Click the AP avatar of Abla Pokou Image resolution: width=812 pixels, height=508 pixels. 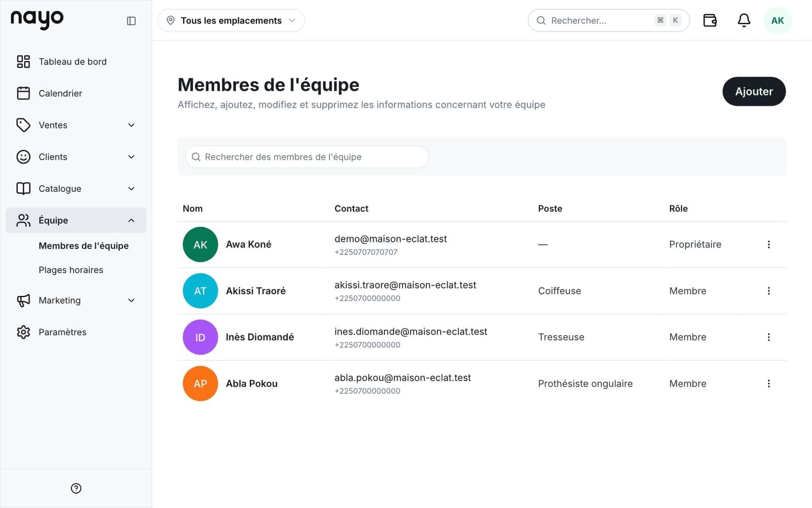coord(200,384)
